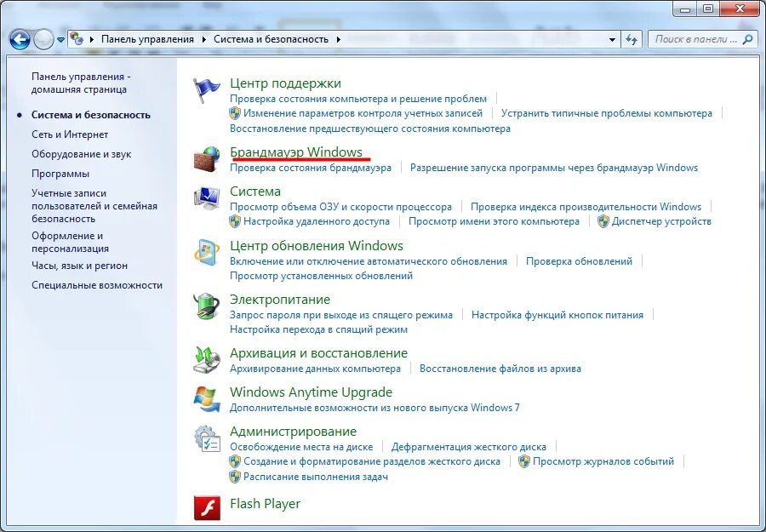Select Программы in sidebar

tap(60, 174)
